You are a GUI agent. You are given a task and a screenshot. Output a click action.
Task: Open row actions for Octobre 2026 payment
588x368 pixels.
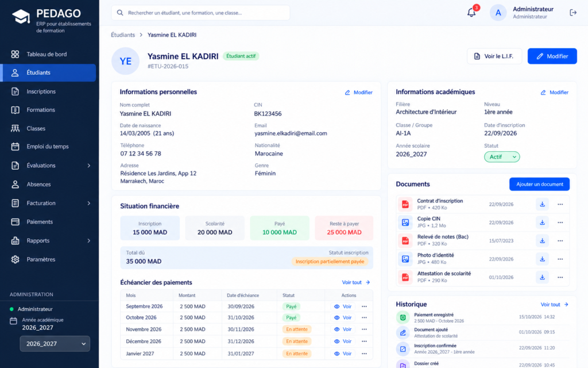click(x=364, y=317)
